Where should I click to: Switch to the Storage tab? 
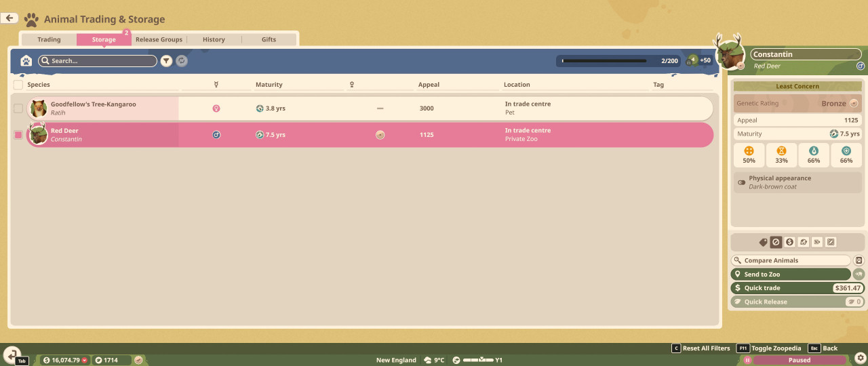click(x=104, y=39)
